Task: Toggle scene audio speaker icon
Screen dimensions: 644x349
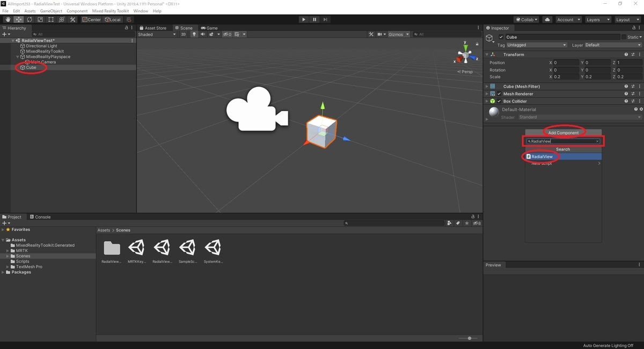Action: (203, 34)
